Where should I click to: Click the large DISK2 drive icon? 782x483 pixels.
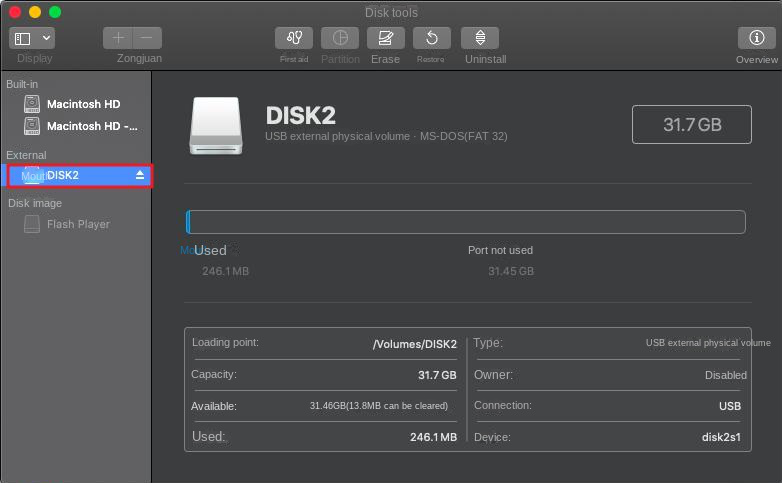215,125
